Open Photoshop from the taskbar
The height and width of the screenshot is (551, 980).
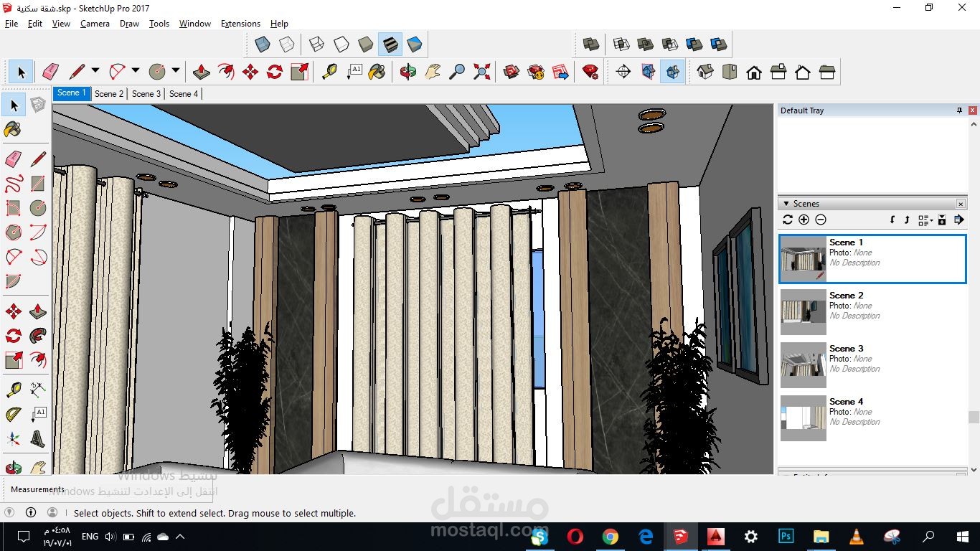coord(786,537)
